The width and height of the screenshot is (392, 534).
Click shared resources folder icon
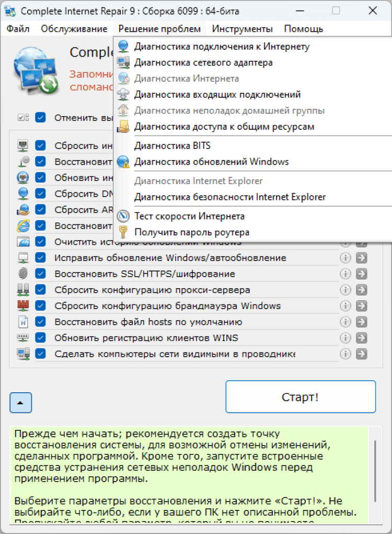(123, 127)
